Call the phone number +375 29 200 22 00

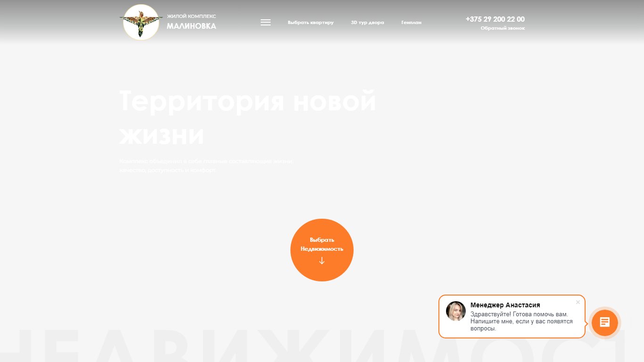click(x=495, y=19)
